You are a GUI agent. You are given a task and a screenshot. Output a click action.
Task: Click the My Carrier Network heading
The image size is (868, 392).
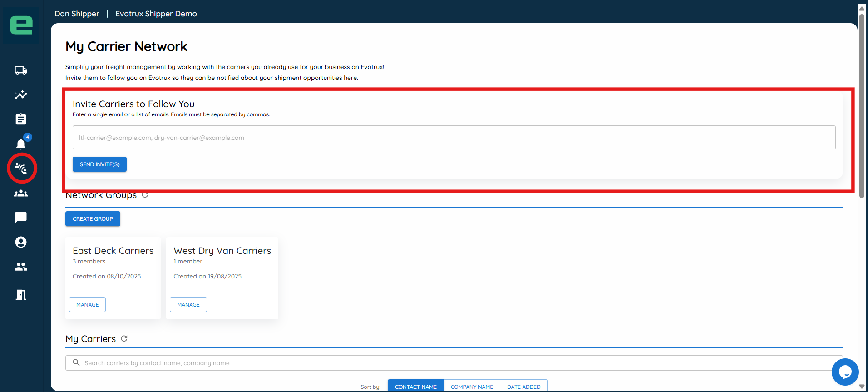pos(126,46)
